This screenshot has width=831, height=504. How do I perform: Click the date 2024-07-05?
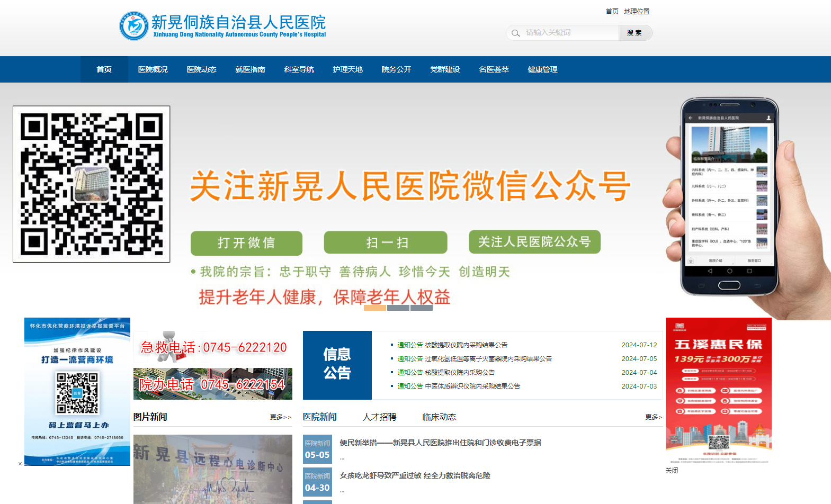point(639,358)
